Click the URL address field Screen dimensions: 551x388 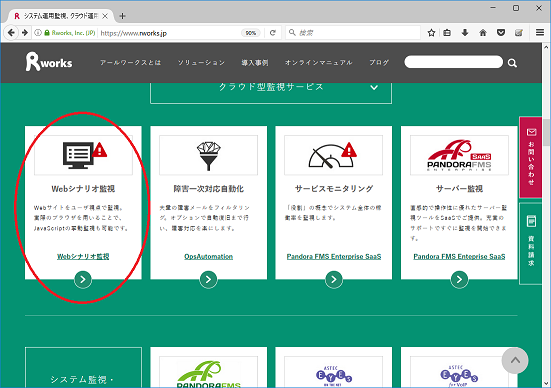[x=169, y=33]
